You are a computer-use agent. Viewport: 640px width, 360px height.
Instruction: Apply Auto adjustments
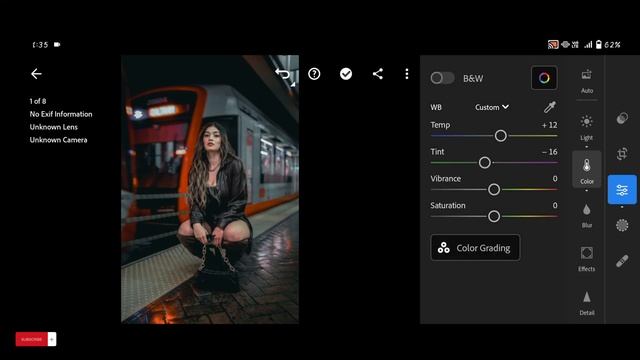[x=587, y=81]
